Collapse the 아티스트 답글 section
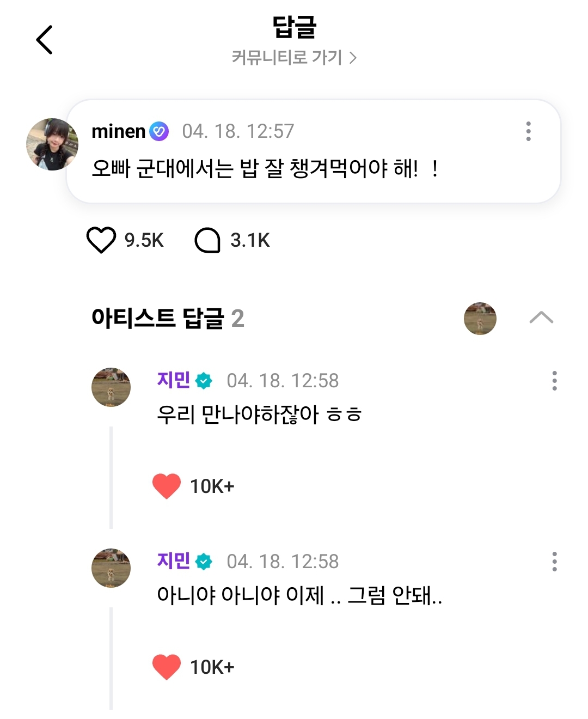The height and width of the screenshot is (719, 588). pyautogui.click(x=541, y=318)
